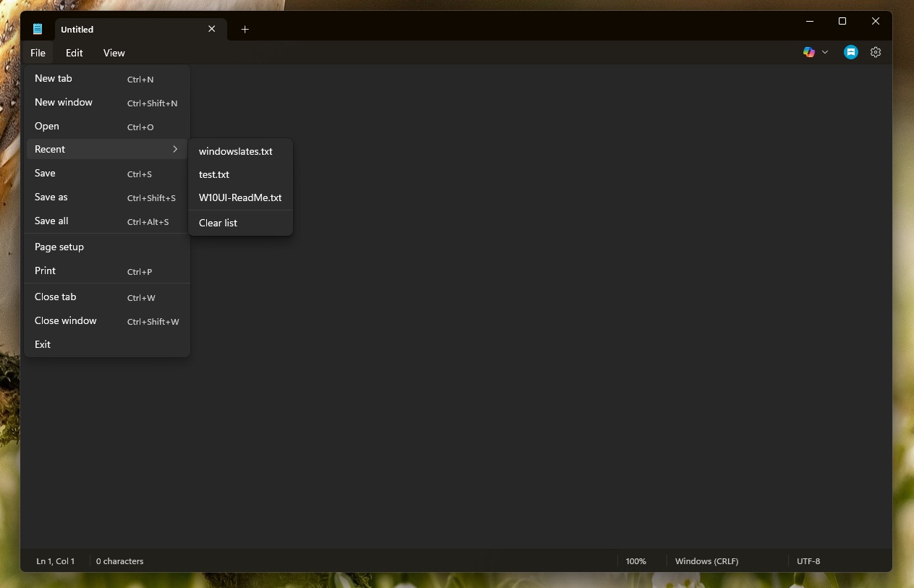Click the 100% zoom level indicator
Screen dimensions: 914x588
(x=636, y=561)
